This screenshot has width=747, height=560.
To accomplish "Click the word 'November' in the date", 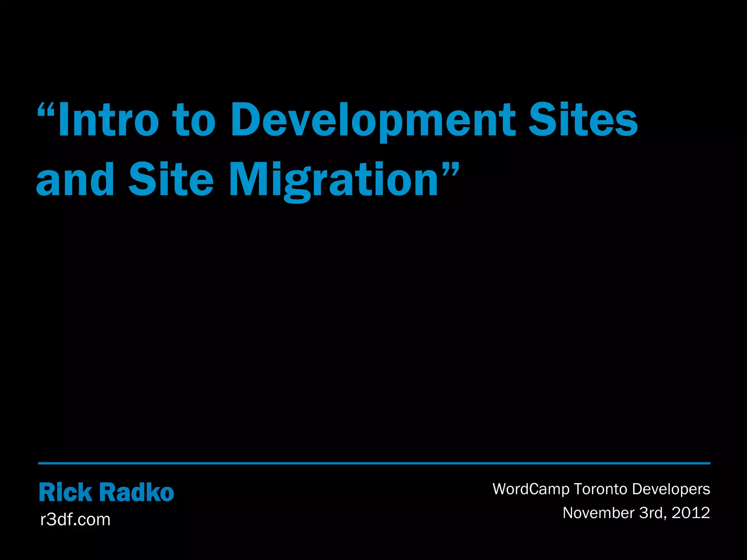I will coord(599,513).
